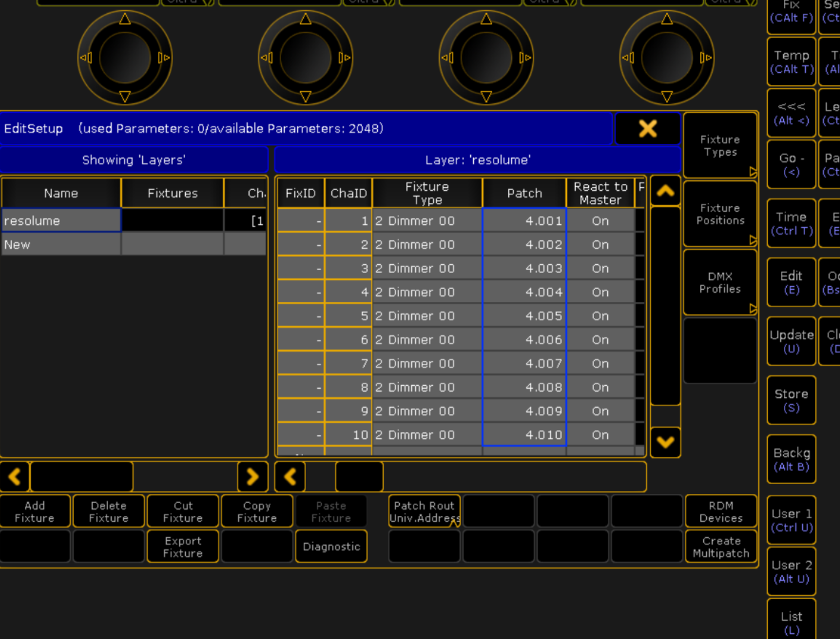Move the layers list left with the chevron
Screen dimensions: 840x639
click(15, 476)
